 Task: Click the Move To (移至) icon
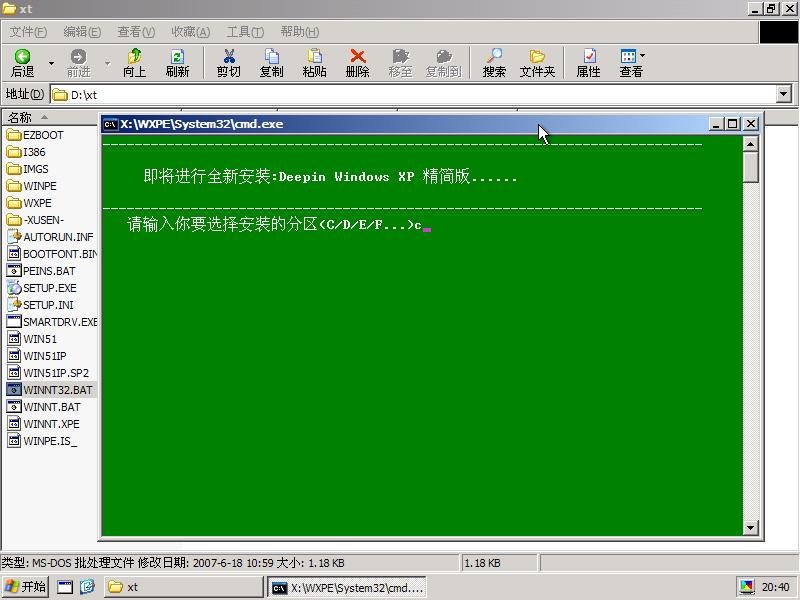pyautogui.click(x=401, y=56)
